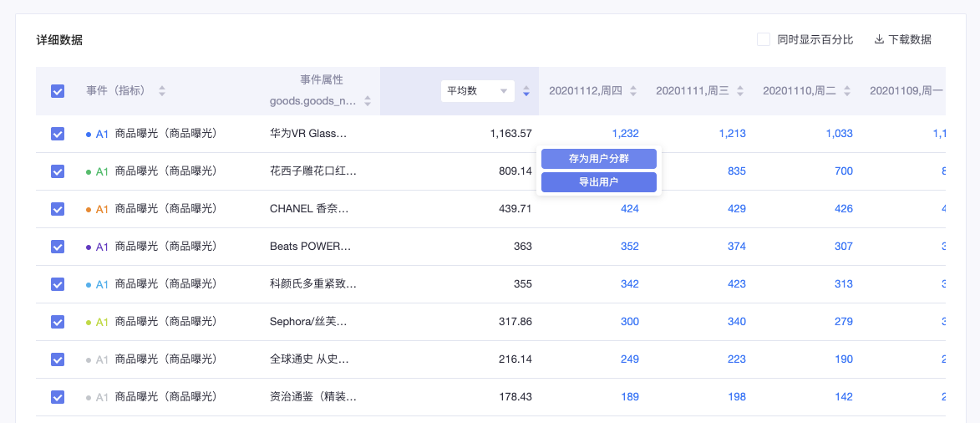The width and height of the screenshot is (980, 423).
Task: Click the 20201109,周一 column header
Action: click(x=906, y=91)
